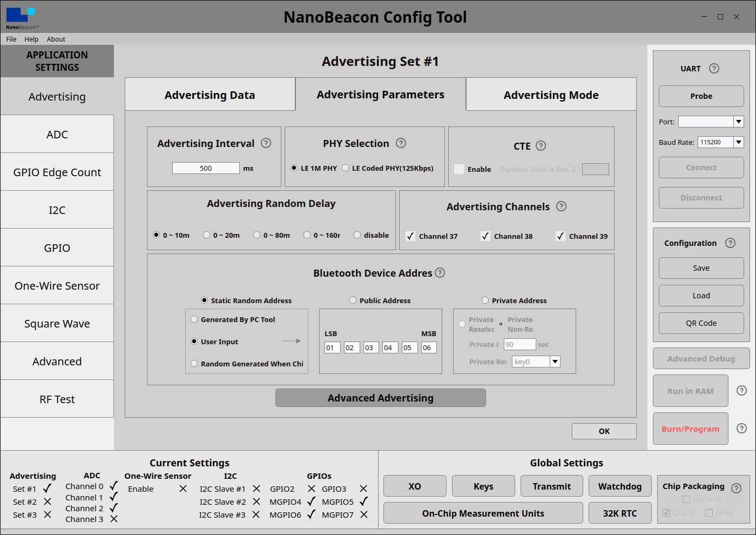756x535 pixels.
Task: Select disable random delay option
Action: [x=357, y=235]
